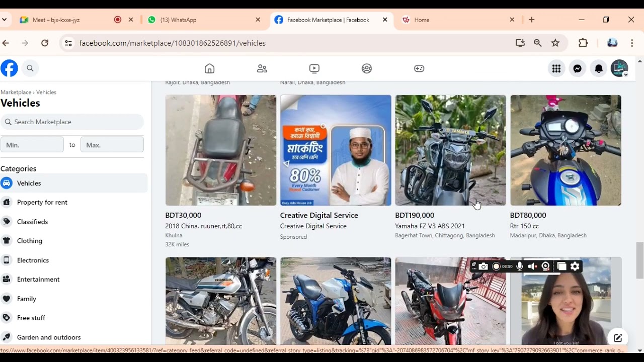
Task: Open Chrome three-dot menu
Action: coord(632,43)
